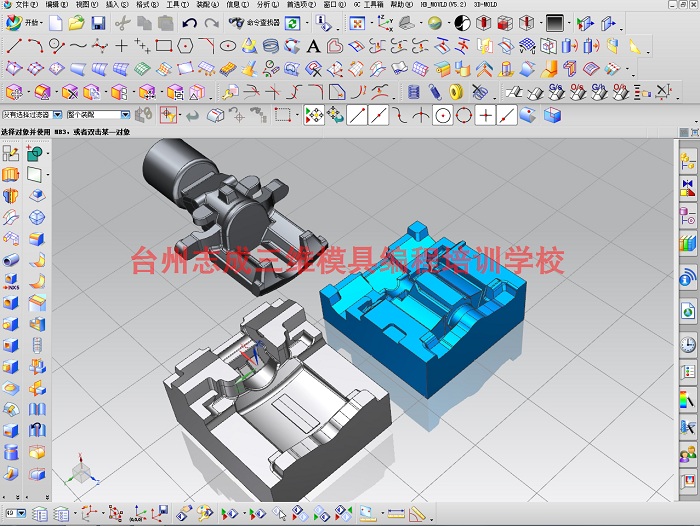Click the WCS orientation axes icon

(x=385, y=23)
